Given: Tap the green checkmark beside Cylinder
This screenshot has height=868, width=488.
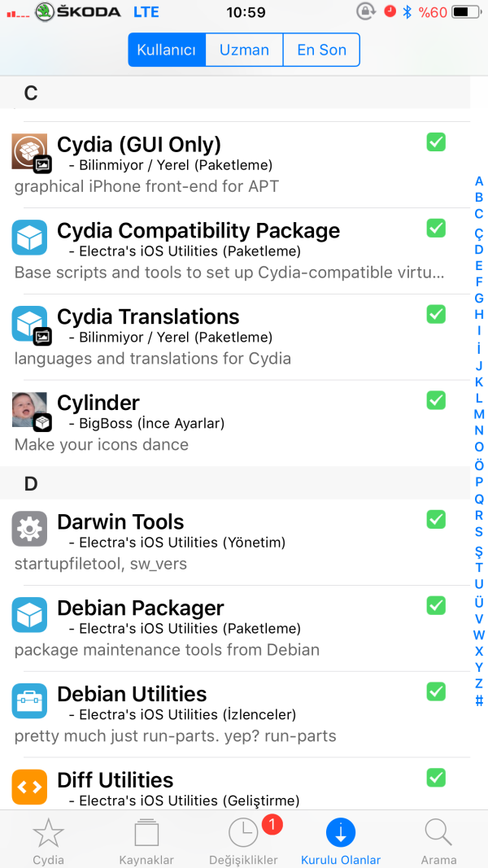Looking at the screenshot, I should (x=436, y=400).
